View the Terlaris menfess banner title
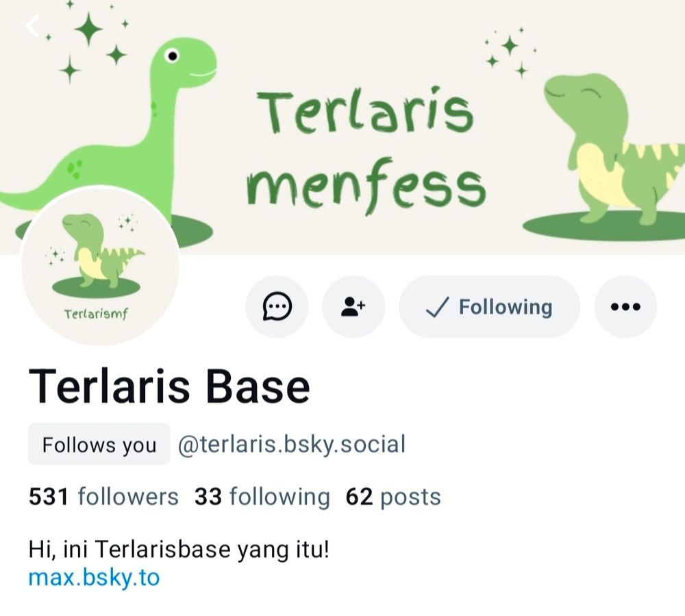Image resolution: width=685 pixels, height=616 pixels. [366, 150]
